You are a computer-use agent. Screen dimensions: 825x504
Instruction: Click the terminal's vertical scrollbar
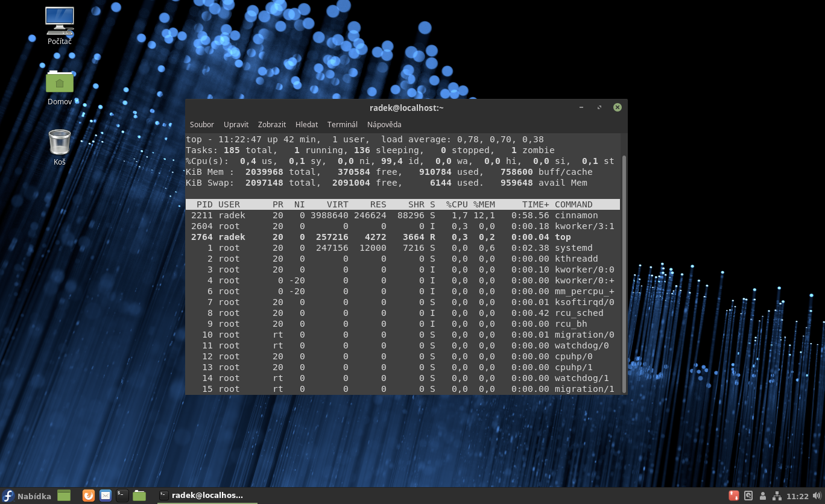click(624, 271)
